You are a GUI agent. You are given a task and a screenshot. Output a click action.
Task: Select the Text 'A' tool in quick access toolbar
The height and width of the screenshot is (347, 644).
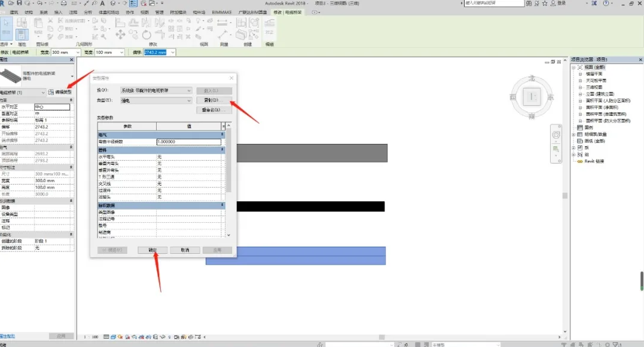tap(102, 3)
